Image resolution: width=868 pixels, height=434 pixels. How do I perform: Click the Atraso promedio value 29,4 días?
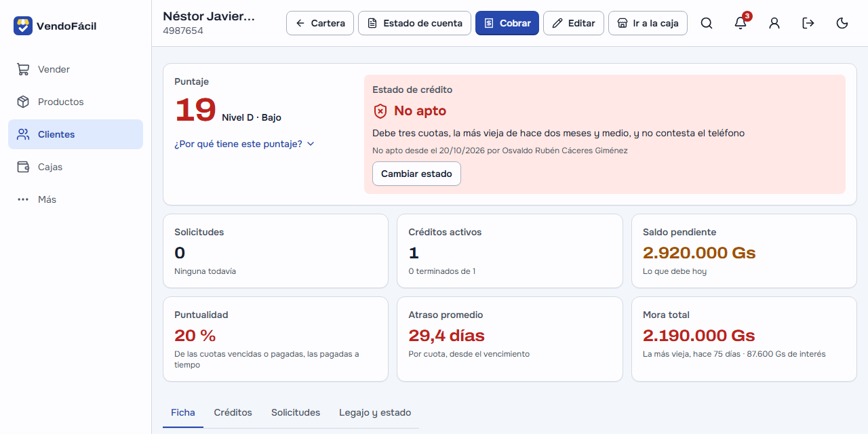[446, 336]
